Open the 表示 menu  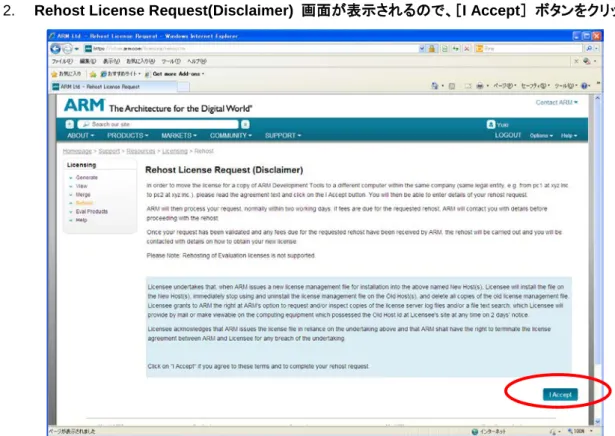pyautogui.click(x=111, y=61)
